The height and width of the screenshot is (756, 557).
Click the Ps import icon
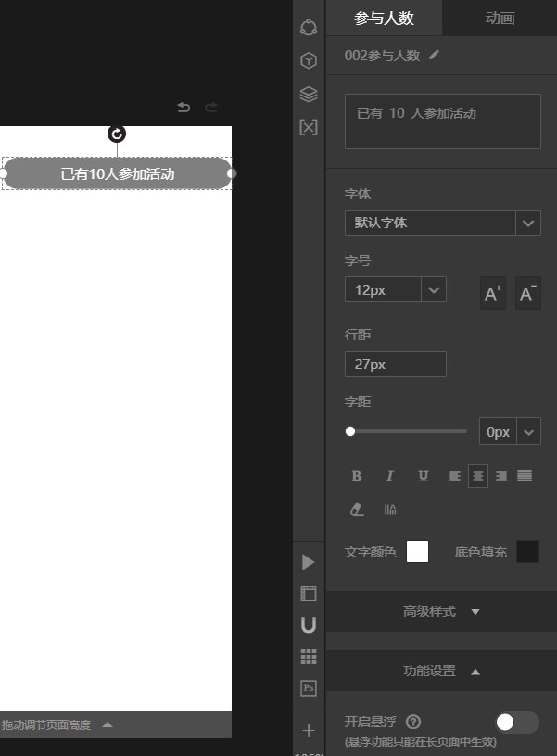pyautogui.click(x=309, y=688)
